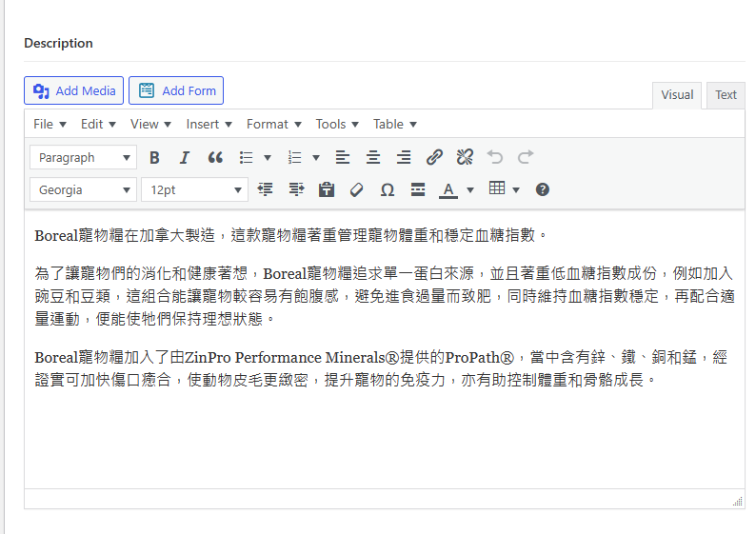Insert a numbered list
This screenshot has width=756, height=534.
coord(294,157)
